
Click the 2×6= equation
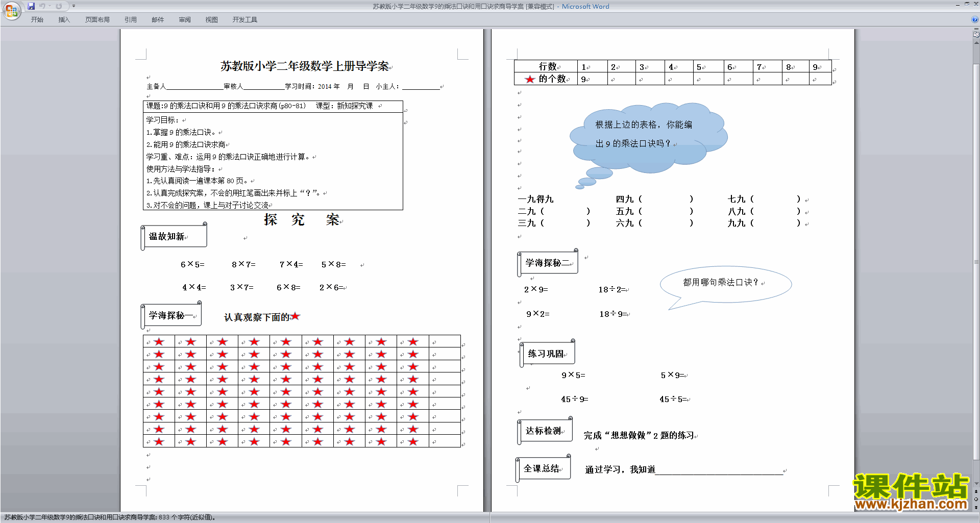(332, 287)
